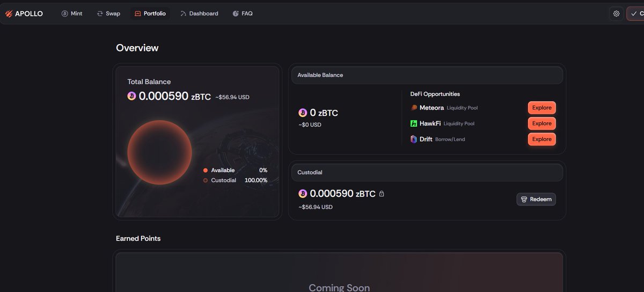Click the Custodial legend ring marker
Screen dimensions: 644x292
[206, 180]
